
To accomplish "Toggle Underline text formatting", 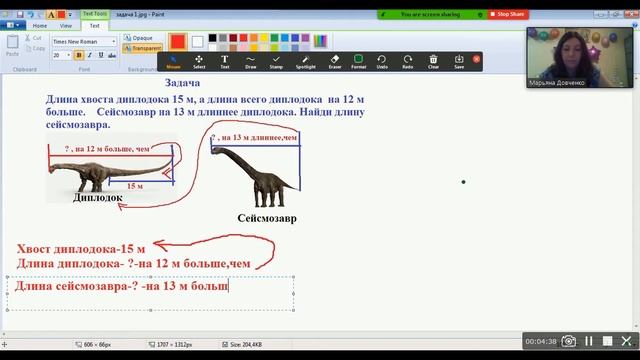I will tap(101, 55).
